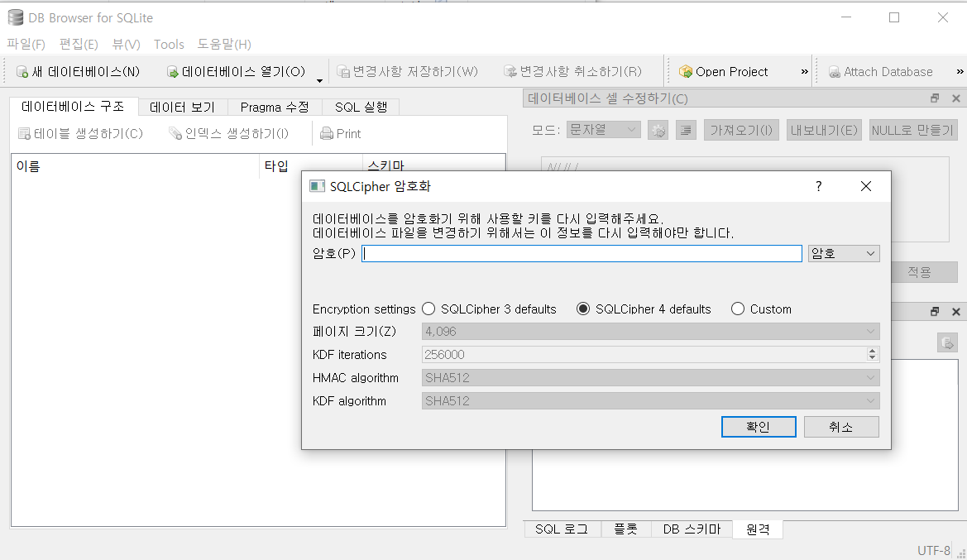The width and height of the screenshot is (967, 560).
Task: Switch to the 데이터 보기 tab
Action: [183, 108]
